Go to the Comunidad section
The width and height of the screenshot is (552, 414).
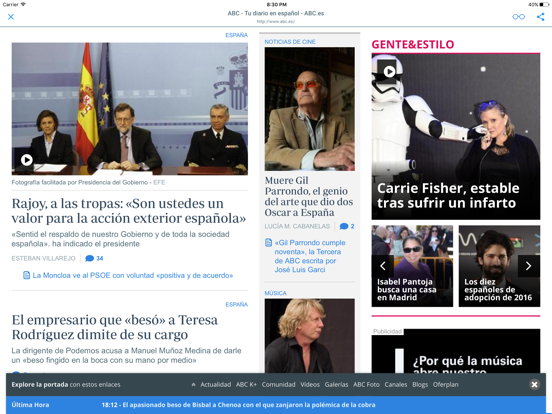pyautogui.click(x=278, y=384)
